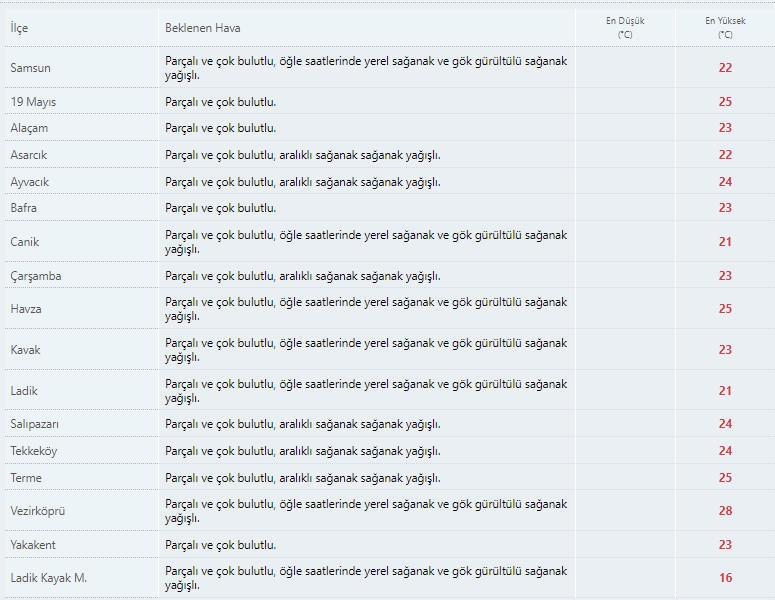Select the Ayvacık district name
Screen dimensions: 775x600
(30, 182)
